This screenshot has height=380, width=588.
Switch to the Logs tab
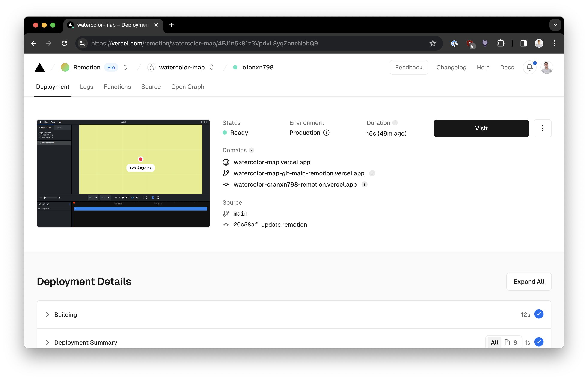point(86,87)
